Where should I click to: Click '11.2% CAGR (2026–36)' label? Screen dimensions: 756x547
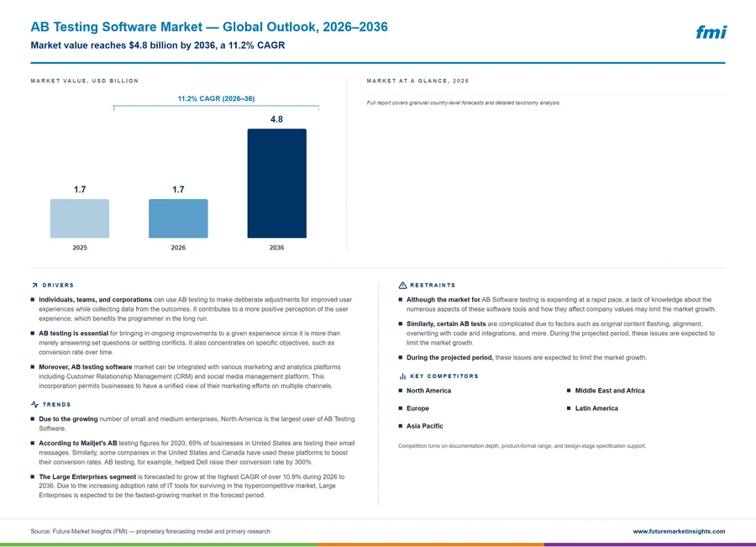click(x=216, y=98)
